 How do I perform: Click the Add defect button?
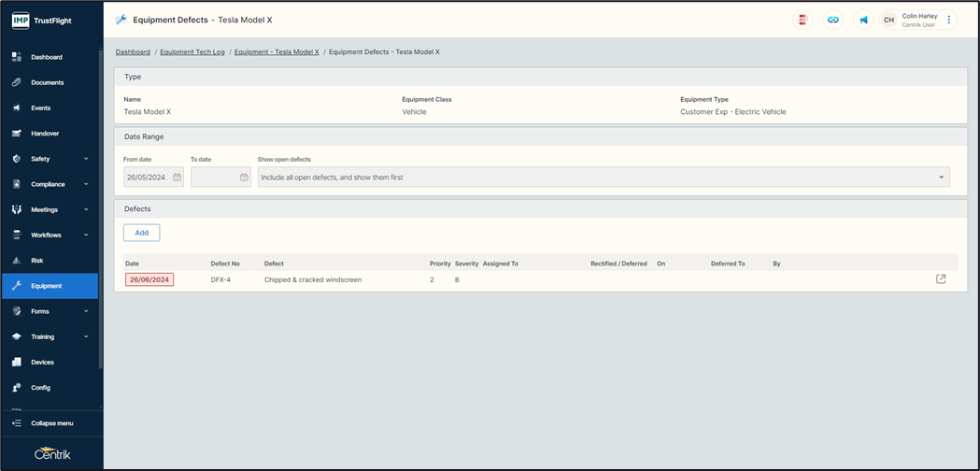point(141,233)
